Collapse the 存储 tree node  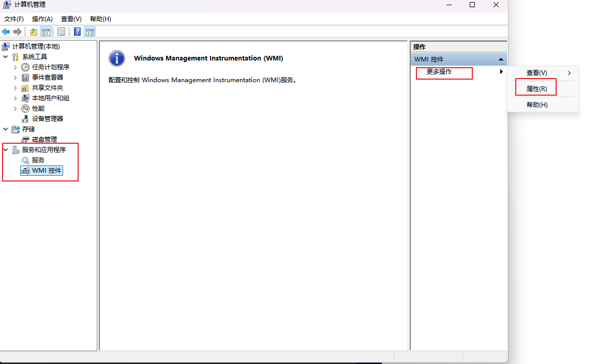tap(5, 129)
